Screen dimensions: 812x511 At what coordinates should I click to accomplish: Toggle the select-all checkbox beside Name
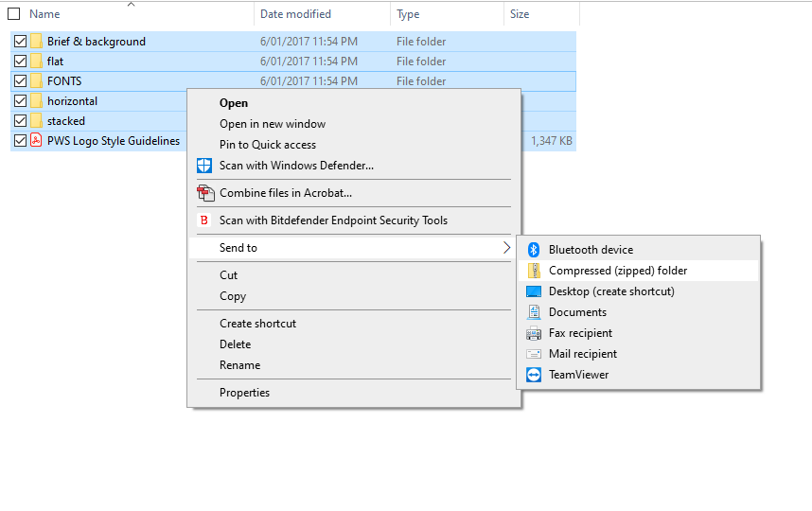(x=14, y=14)
